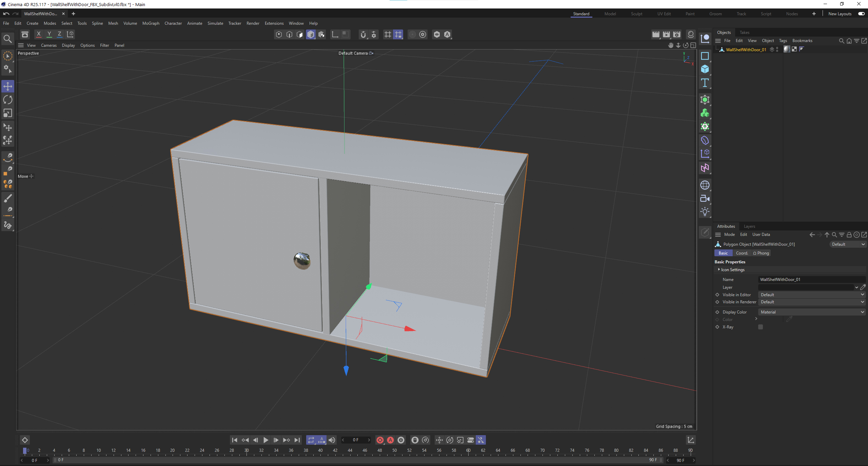The width and height of the screenshot is (868, 466).
Task: Open the MoGraph menu
Action: click(x=151, y=23)
